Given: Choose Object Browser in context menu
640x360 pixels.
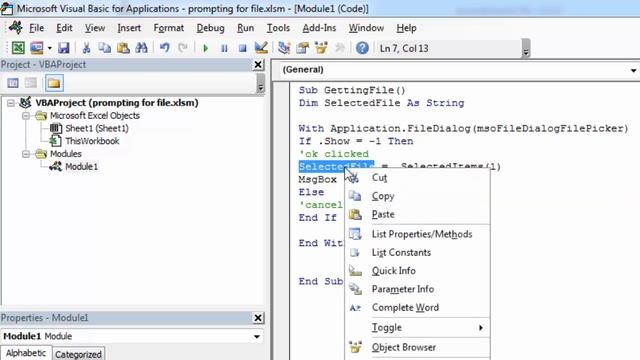Looking at the screenshot, I should pos(417,347).
